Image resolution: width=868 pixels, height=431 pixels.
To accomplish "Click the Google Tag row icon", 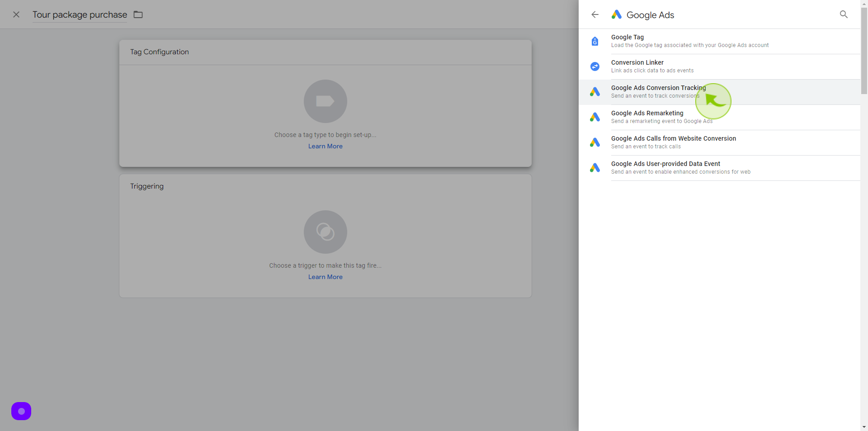I will point(595,41).
